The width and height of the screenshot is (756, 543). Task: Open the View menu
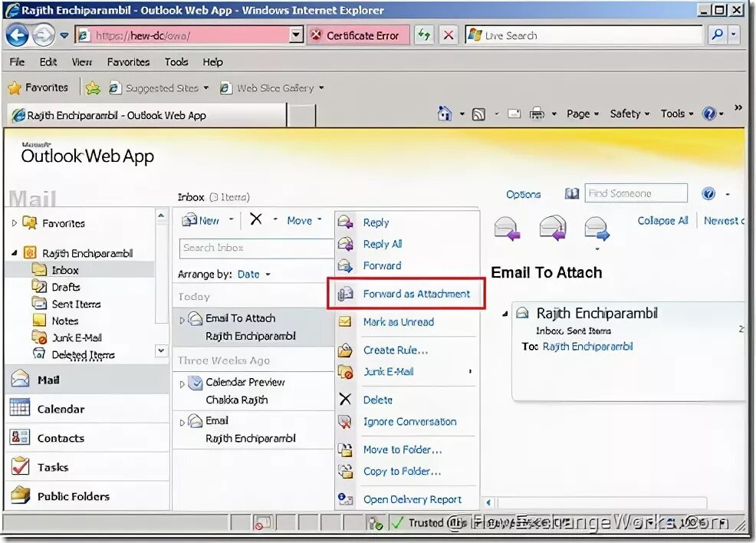coord(81,61)
